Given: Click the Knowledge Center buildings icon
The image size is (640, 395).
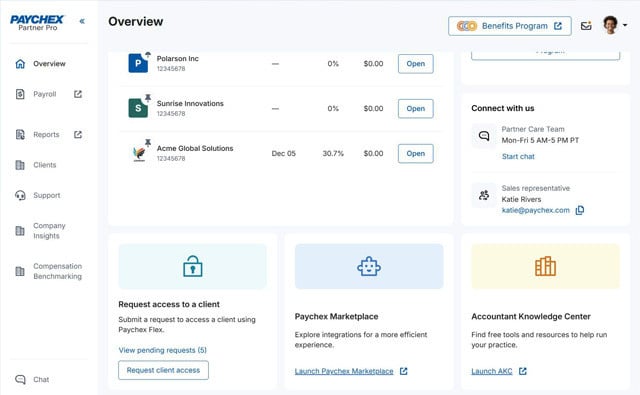Looking at the screenshot, I should click(545, 266).
